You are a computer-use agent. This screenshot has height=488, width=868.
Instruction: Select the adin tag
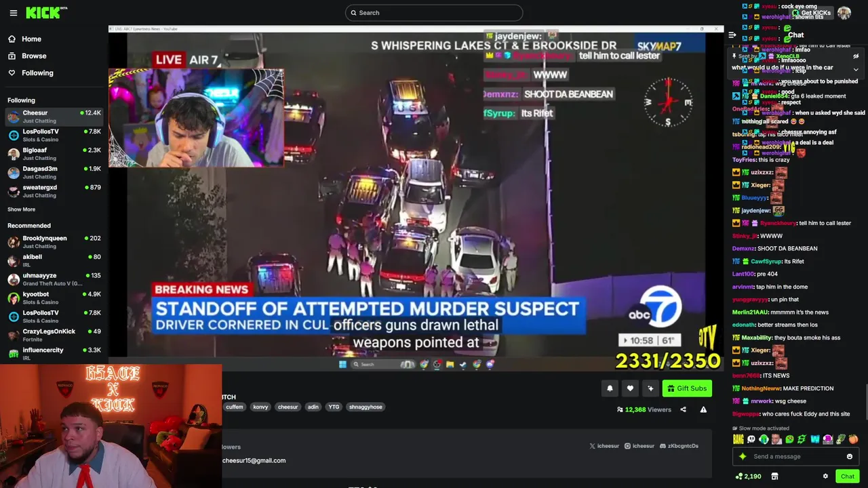click(313, 407)
